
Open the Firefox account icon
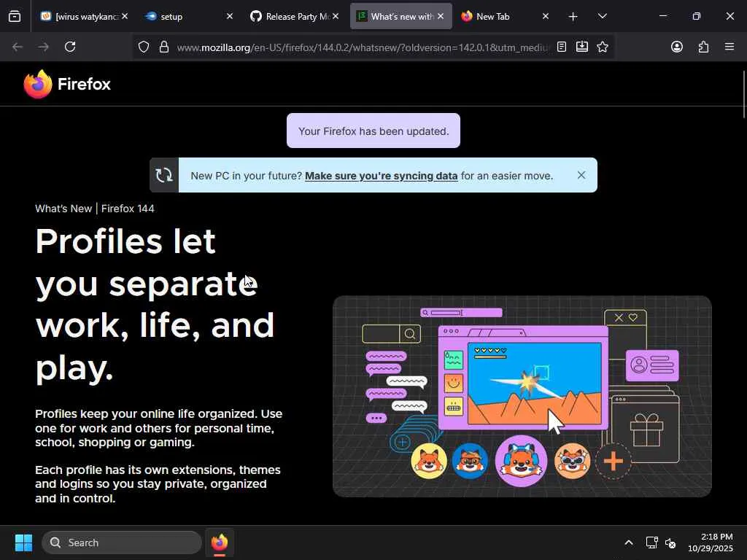tap(676, 47)
